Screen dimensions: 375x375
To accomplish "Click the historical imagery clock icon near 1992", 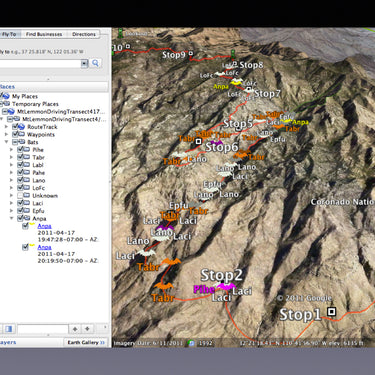I will 191,343.
